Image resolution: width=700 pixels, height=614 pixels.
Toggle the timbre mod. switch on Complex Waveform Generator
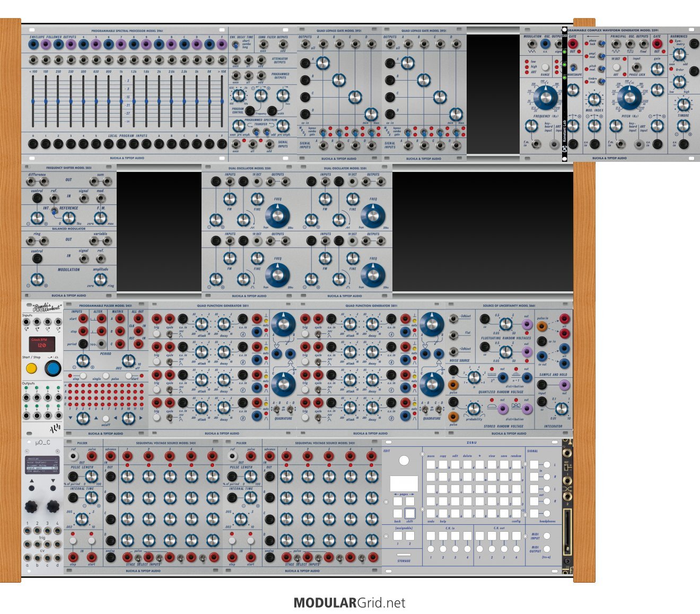pos(601,81)
